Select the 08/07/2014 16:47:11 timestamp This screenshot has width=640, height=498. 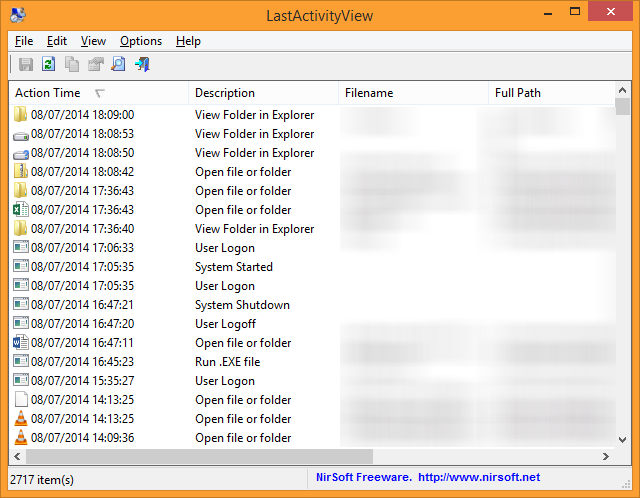point(82,342)
